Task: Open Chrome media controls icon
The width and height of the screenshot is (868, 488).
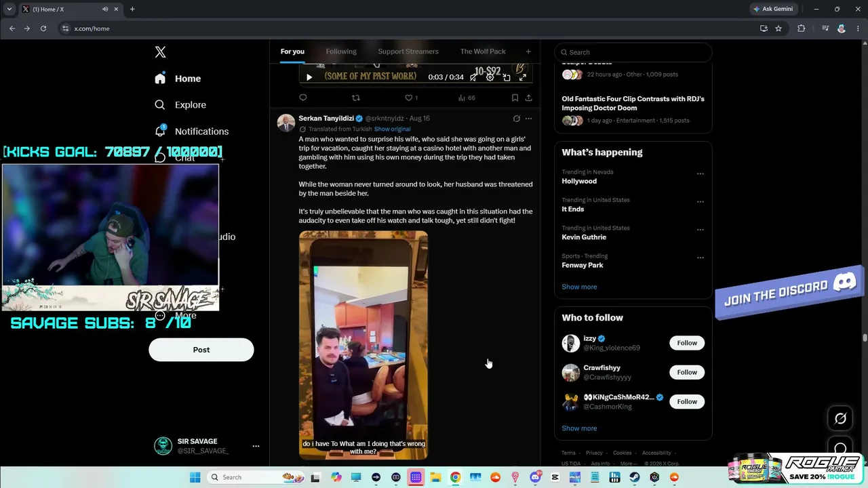Action: click(825, 28)
